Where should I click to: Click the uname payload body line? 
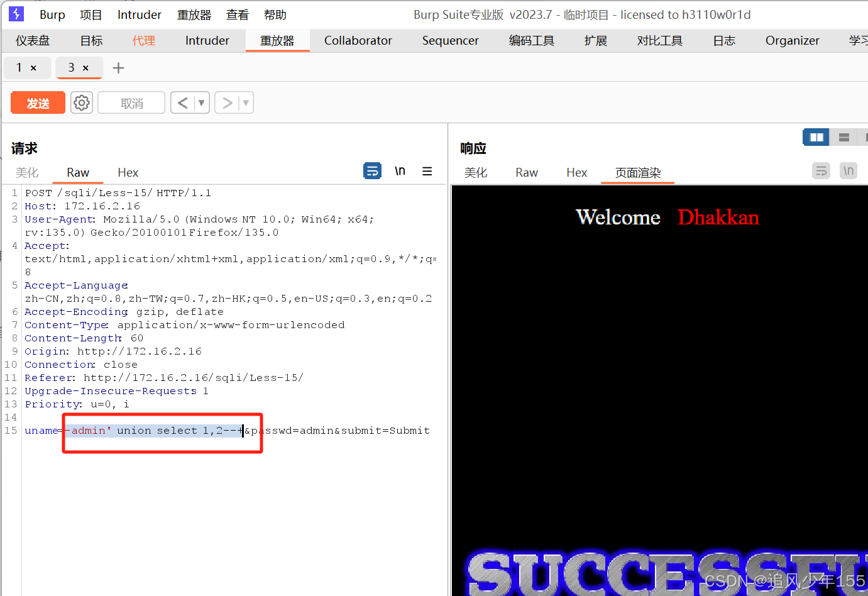[228, 431]
